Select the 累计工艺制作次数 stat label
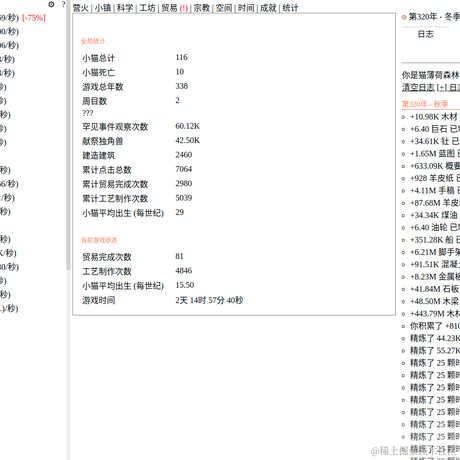Viewport: 460px width, 460px height. (x=115, y=198)
